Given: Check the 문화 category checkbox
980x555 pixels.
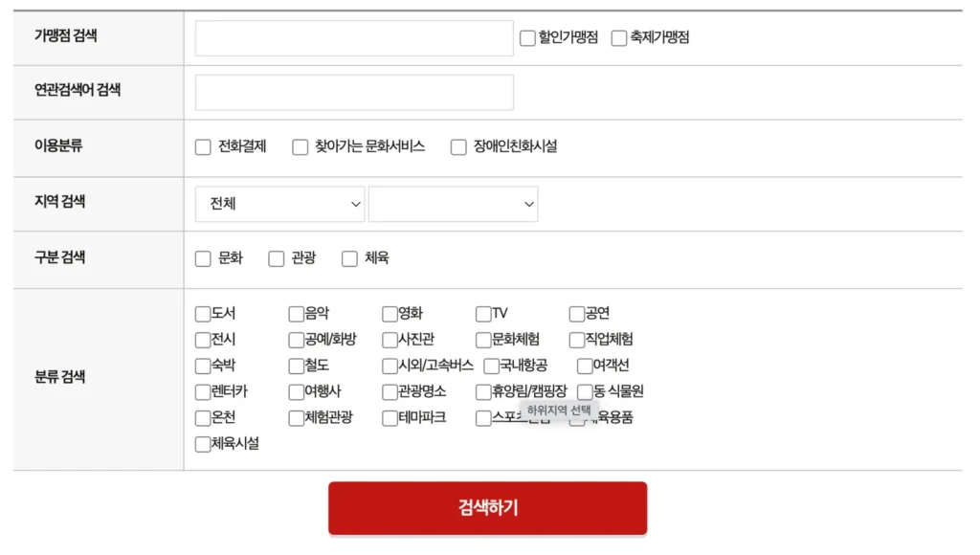Looking at the screenshot, I should pyautogui.click(x=203, y=258).
